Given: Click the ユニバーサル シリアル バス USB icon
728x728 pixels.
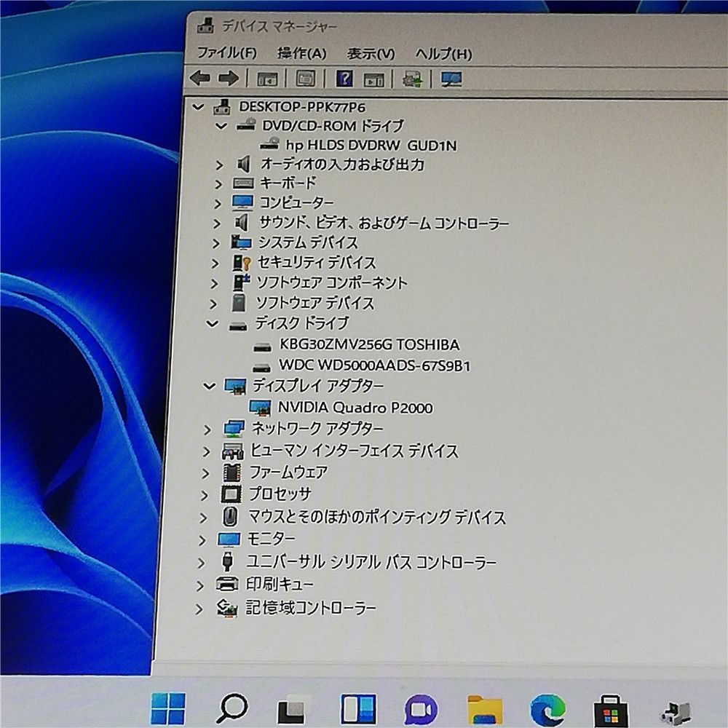Looking at the screenshot, I should click(227, 561).
